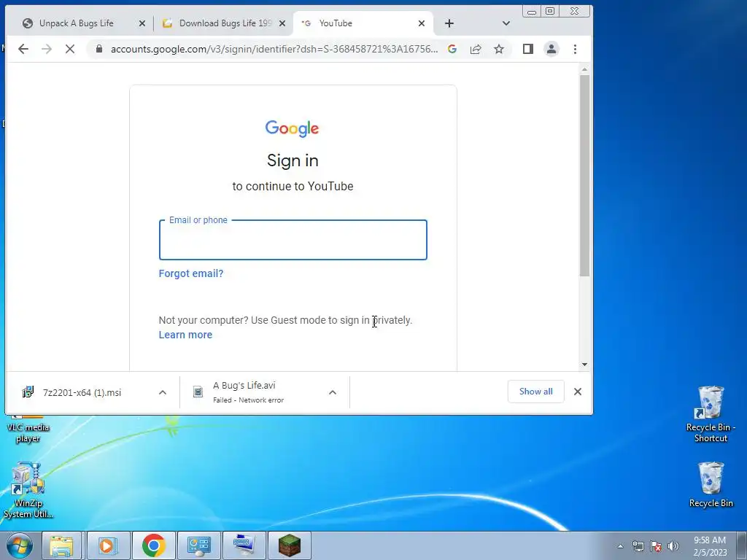
Task: Open the 7z2201-x64 (1).msi download
Action: click(82, 392)
